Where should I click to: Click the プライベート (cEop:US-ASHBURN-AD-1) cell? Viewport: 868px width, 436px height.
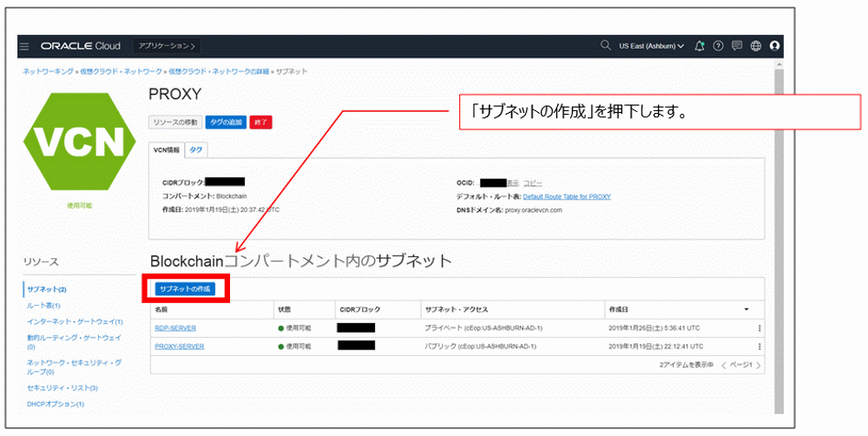(483, 328)
